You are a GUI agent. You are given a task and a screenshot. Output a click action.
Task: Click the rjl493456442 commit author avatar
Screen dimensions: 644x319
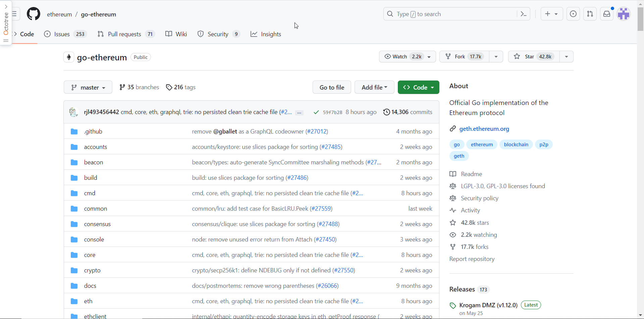pyautogui.click(x=73, y=112)
